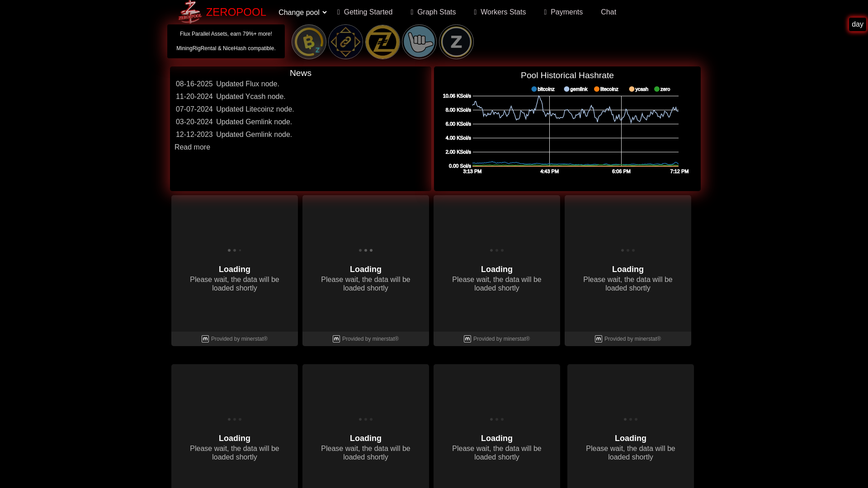Open the Zero coin Z icon
This screenshot has width=868, height=488.
pyautogui.click(x=456, y=42)
